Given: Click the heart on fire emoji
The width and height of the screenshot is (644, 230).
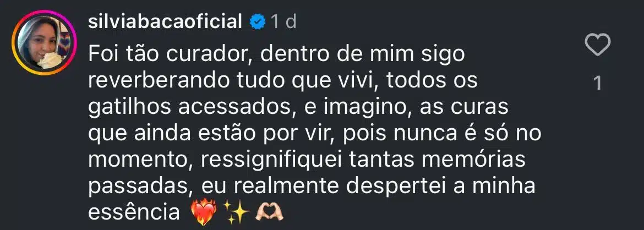Looking at the screenshot, I should click(x=206, y=211).
